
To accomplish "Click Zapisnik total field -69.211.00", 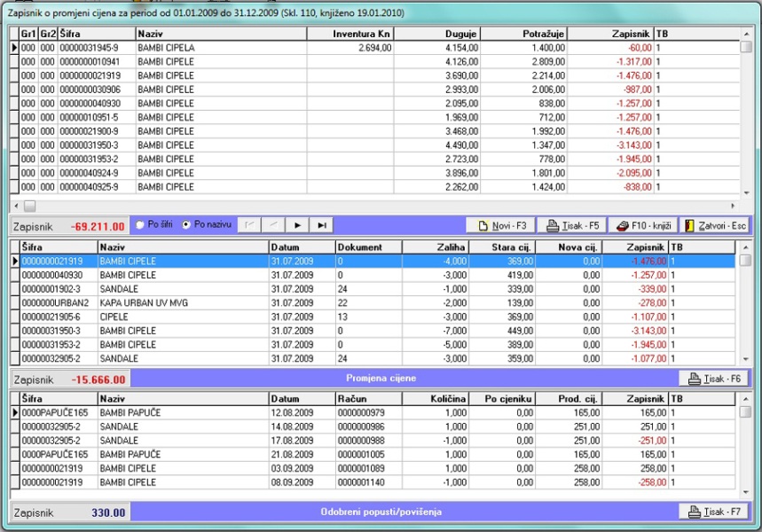I will pos(70,226).
